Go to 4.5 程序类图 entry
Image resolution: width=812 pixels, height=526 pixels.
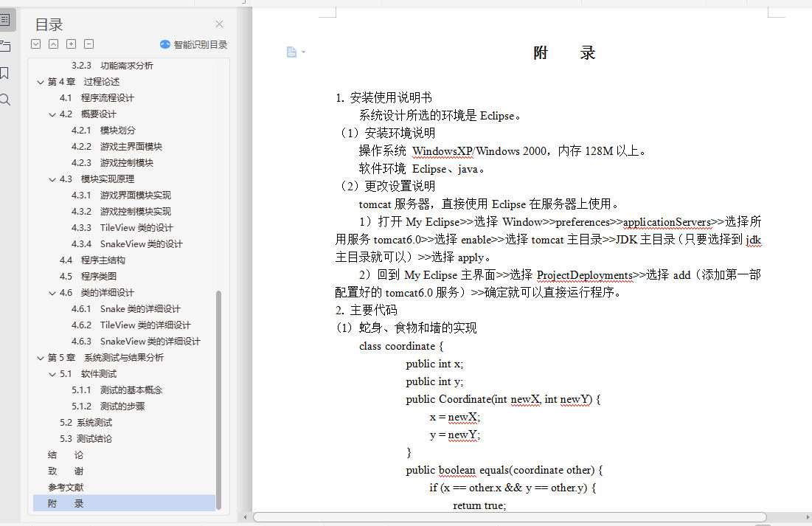tap(88, 276)
